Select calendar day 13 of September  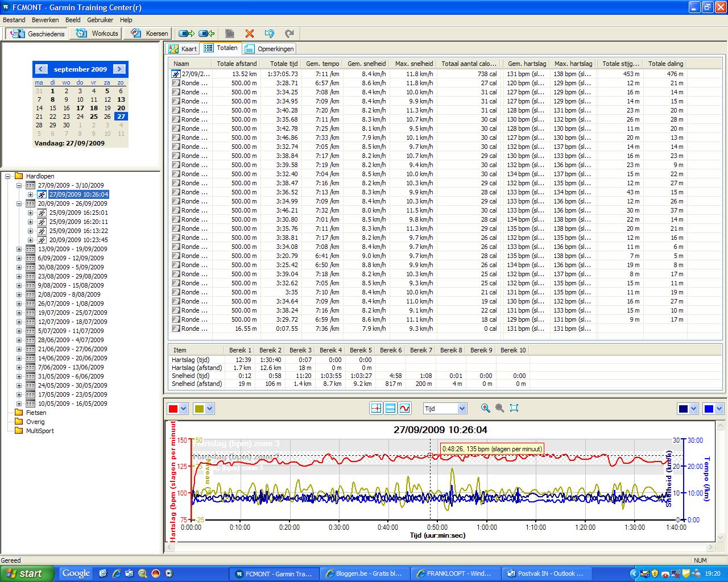click(x=121, y=99)
